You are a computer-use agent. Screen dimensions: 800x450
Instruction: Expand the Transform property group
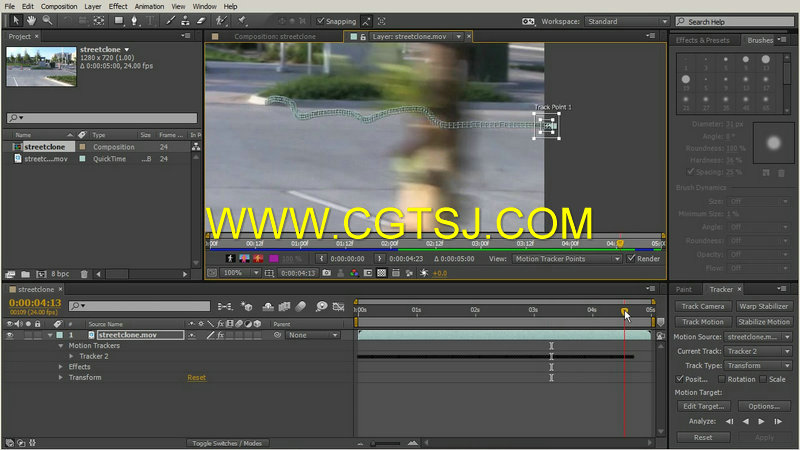pyautogui.click(x=61, y=378)
